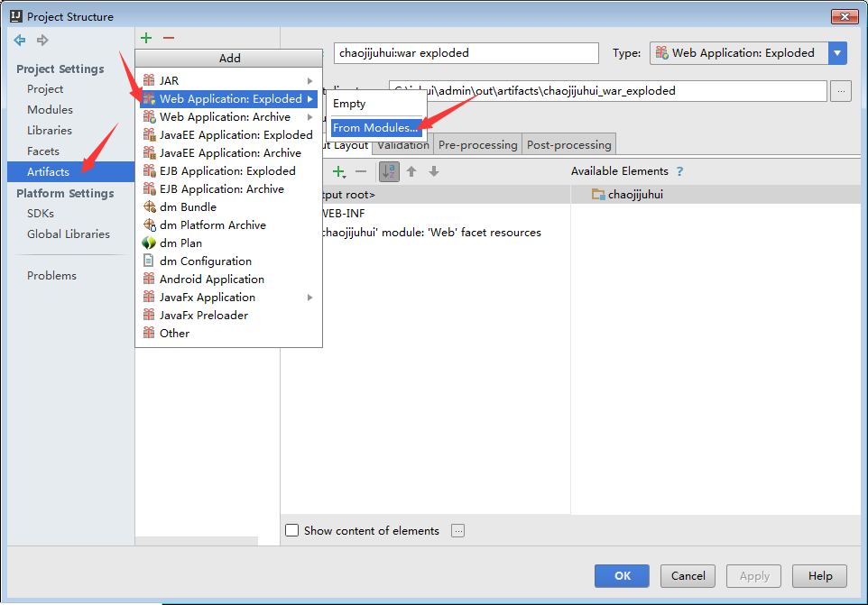Screen dimensions: 868x605
Task: Toggle sort elements by name icon
Action: [389, 171]
